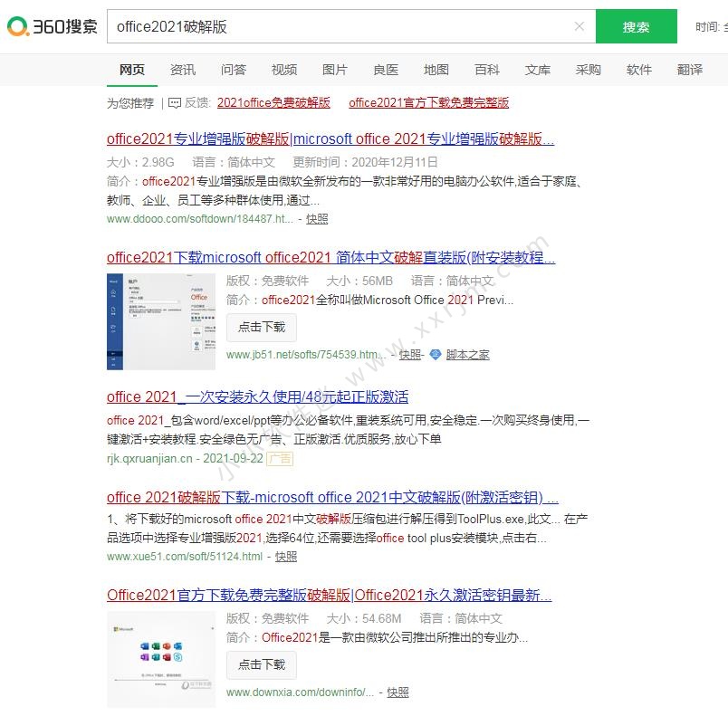Open the www.ddooo.com result URL
The width and height of the screenshot is (728, 716).
pyautogui.click(x=199, y=218)
